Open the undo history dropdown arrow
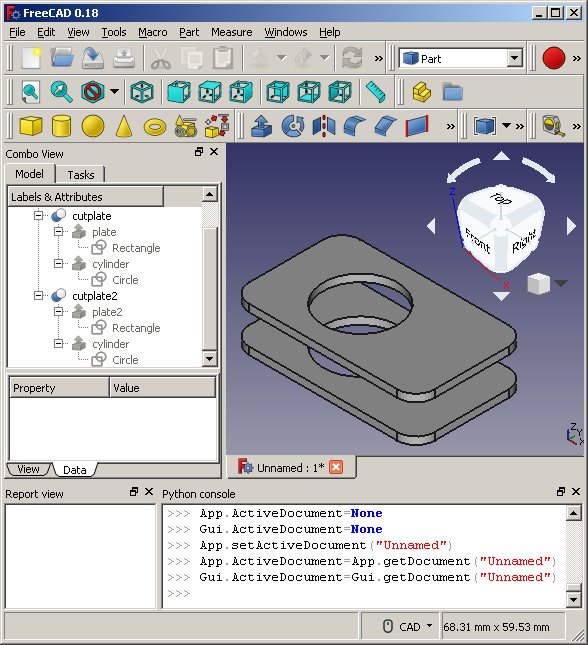The height and width of the screenshot is (645, 588). tap(281, 58)
